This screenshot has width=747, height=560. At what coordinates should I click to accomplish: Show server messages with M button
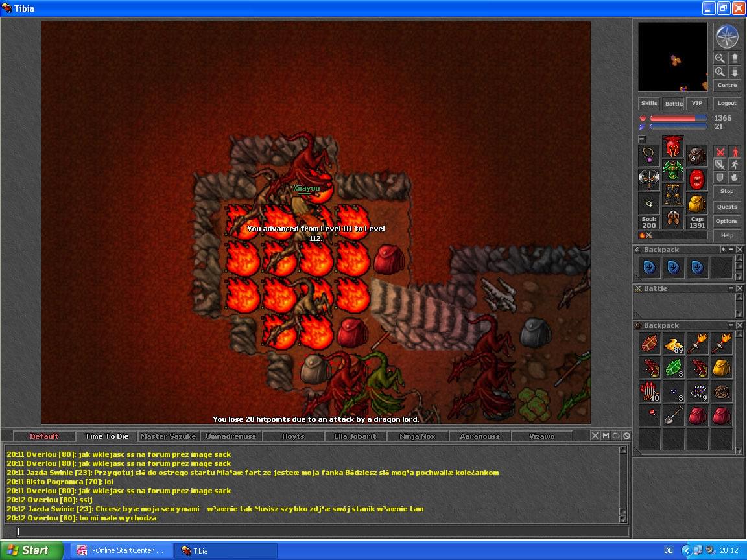coord(606,436)
